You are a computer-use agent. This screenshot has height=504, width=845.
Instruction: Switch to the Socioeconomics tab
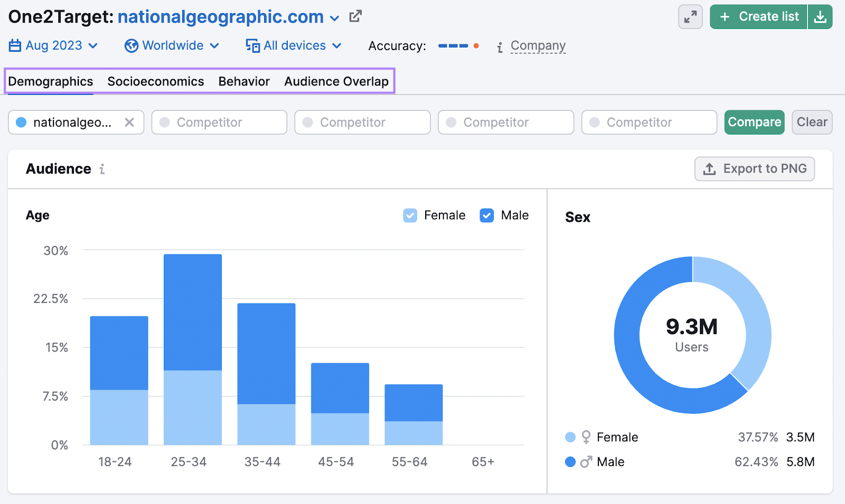coord(156,81)
